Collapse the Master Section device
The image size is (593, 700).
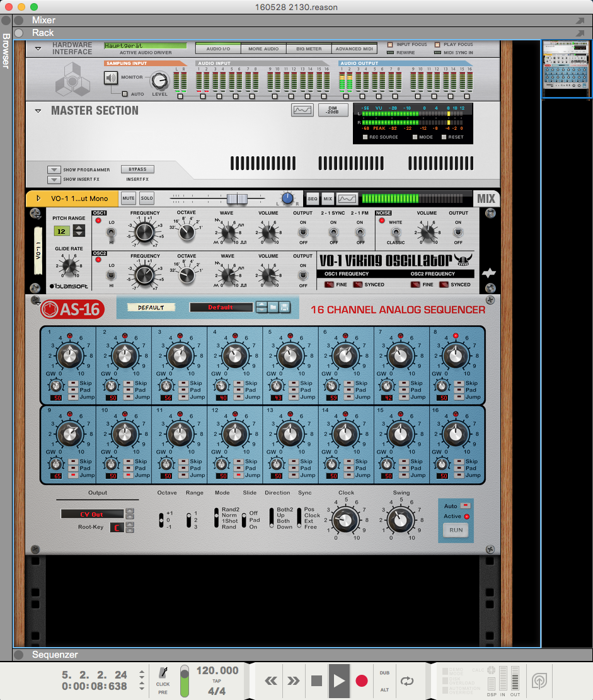coord(38,111)
